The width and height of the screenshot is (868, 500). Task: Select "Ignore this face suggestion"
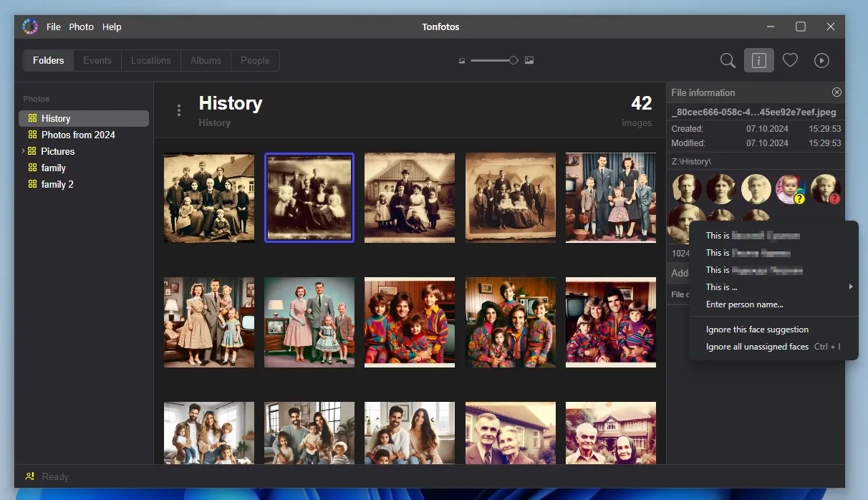tap(757, 330)
